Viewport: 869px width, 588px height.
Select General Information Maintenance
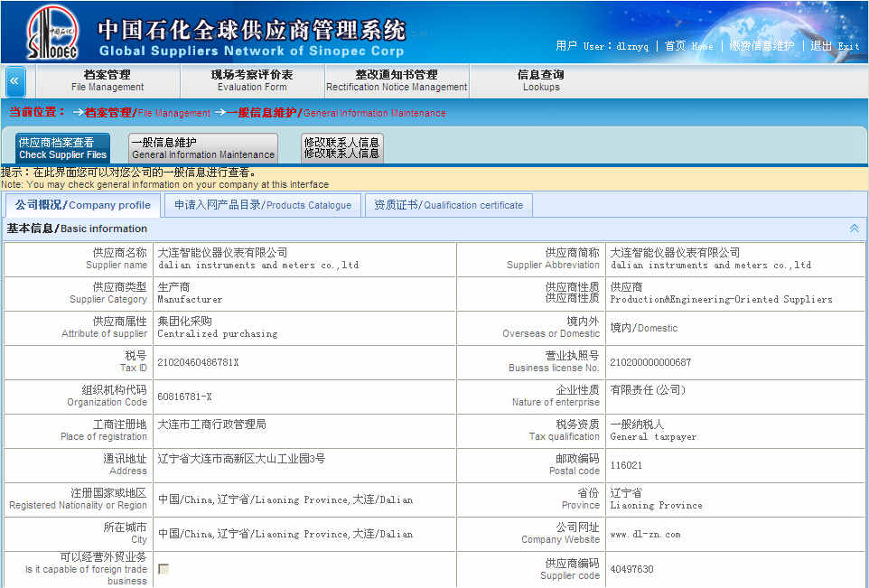202,147
